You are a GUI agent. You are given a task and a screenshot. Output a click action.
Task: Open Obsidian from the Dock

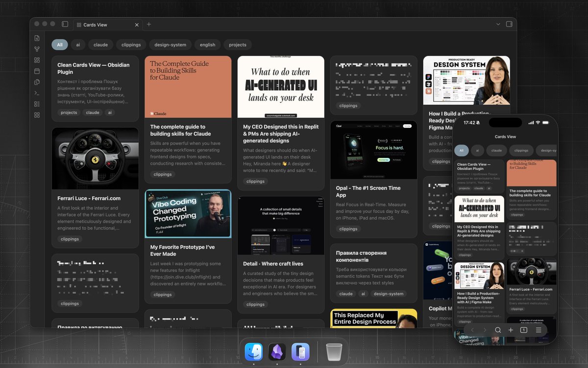[277, 352]
